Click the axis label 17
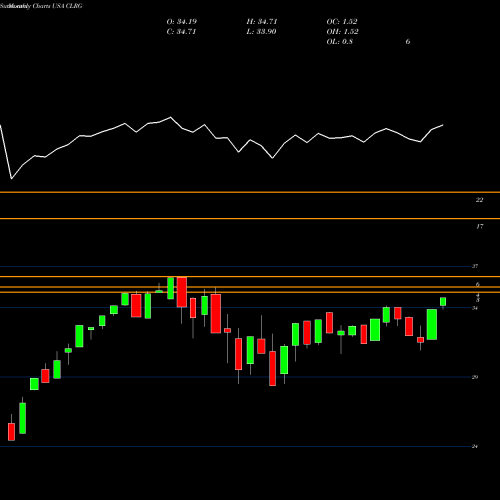500x500 pixels. tap(479, 226)
